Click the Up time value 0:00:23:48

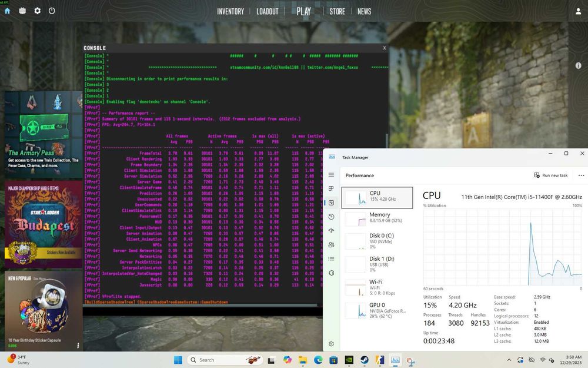439,341
